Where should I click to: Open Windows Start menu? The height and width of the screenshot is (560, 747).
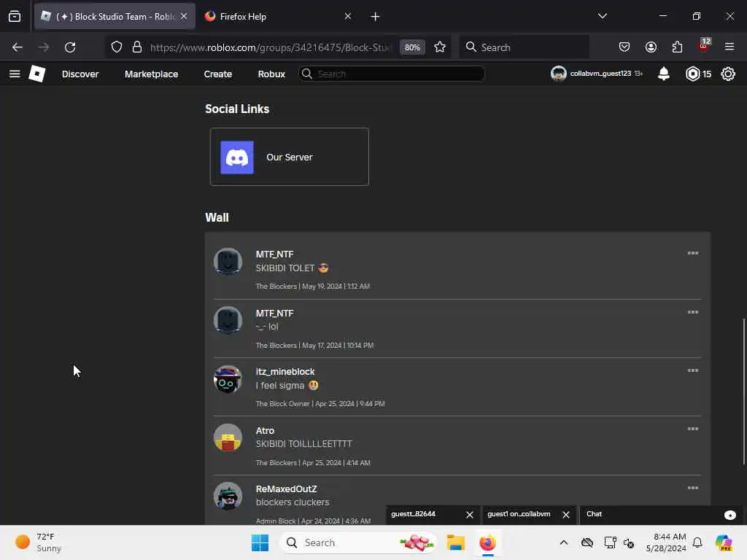coord(260,542)
